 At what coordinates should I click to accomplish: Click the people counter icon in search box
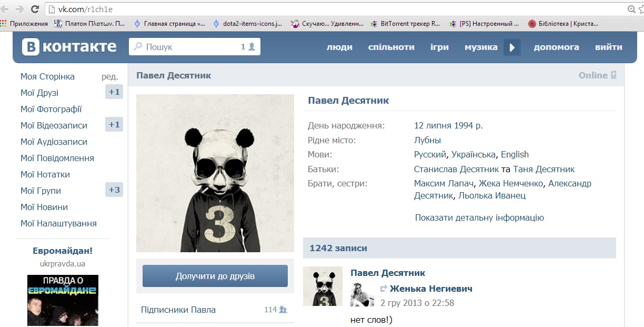pyautogui.click(x=251, y=47)
